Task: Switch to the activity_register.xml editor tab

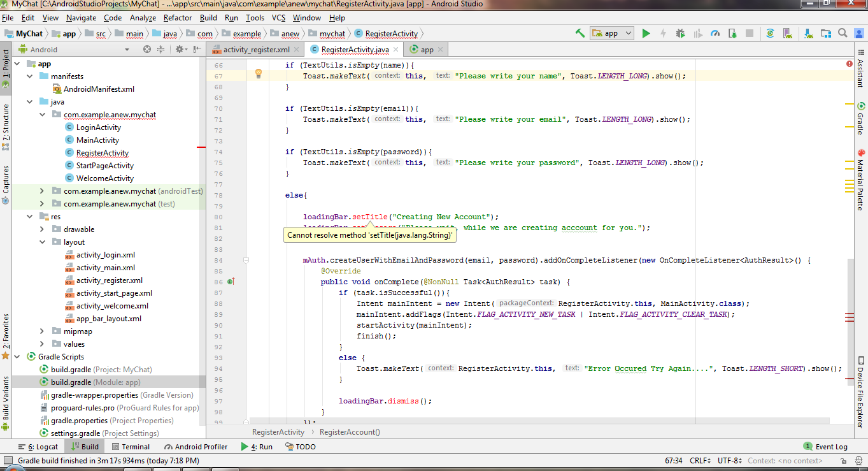Action: 256,50
